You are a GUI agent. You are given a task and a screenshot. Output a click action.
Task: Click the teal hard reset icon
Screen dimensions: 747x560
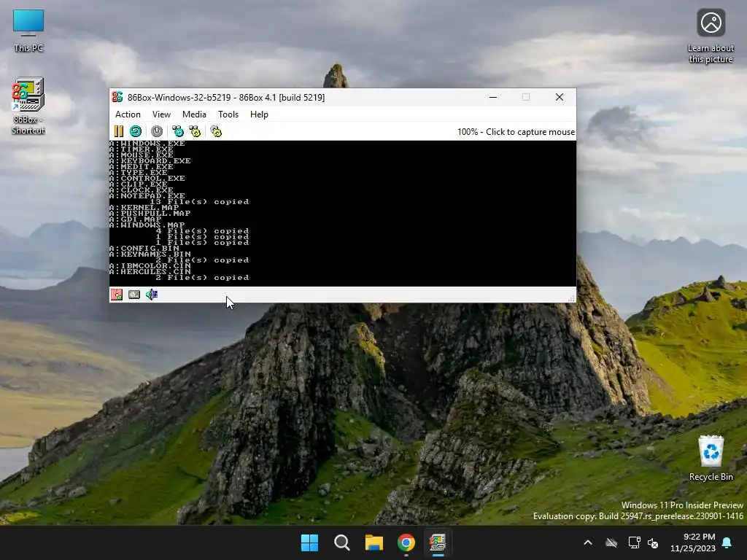pyautogui.click(x=135, y=131)
